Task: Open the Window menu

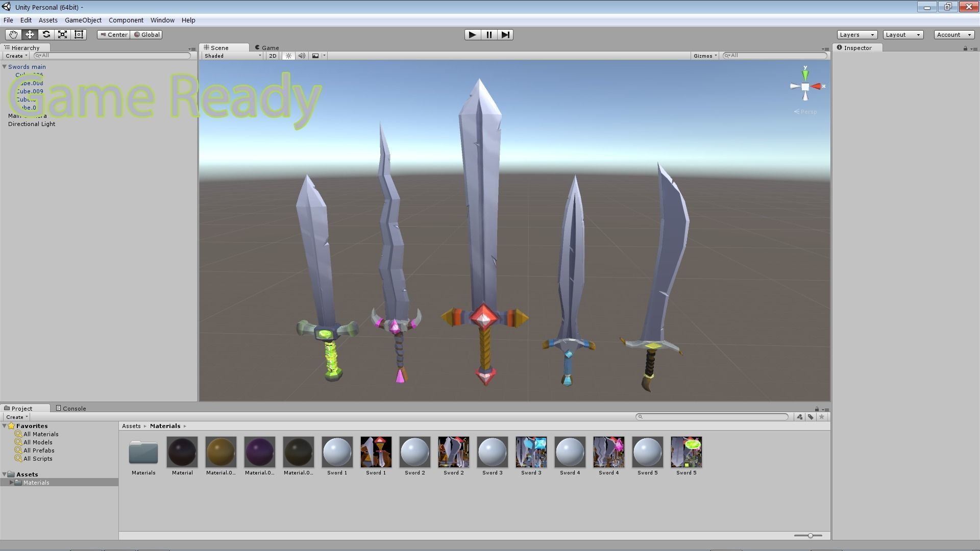Action: 162,20
